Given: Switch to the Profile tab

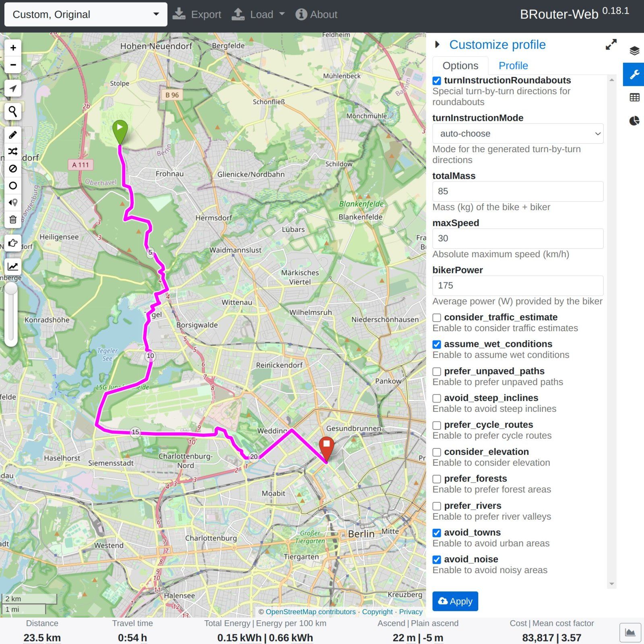Looking at the screenshot, I should 513,66.
